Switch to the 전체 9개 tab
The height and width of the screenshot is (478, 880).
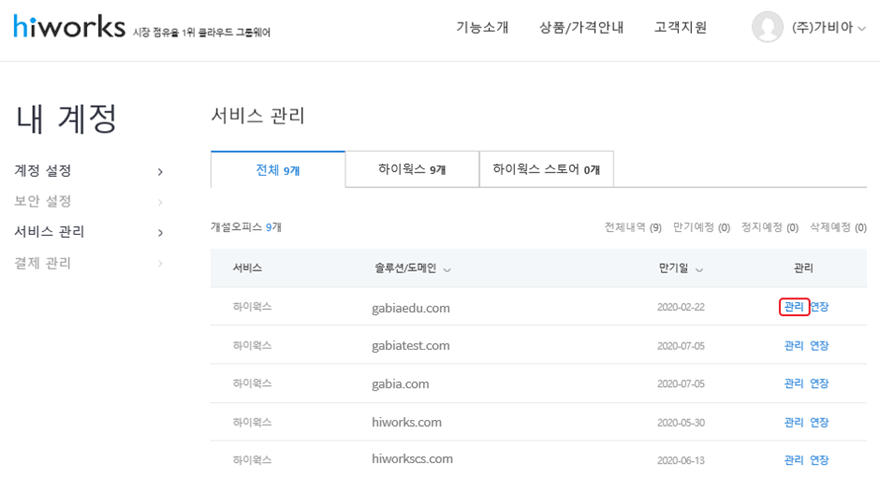click(x=278, y=170)
